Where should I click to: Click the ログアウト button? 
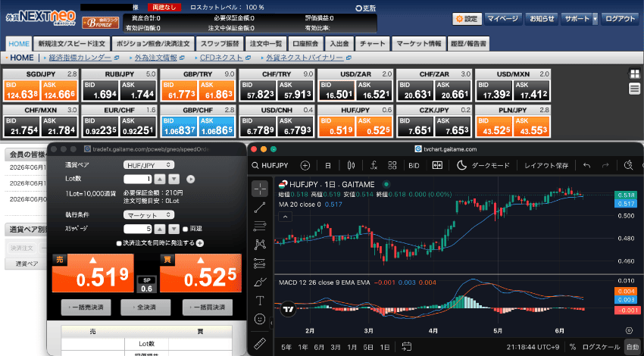tap(620, 19)
